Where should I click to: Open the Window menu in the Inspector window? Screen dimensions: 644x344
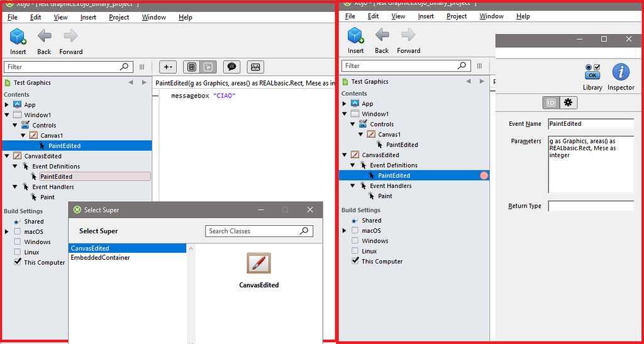492,16
